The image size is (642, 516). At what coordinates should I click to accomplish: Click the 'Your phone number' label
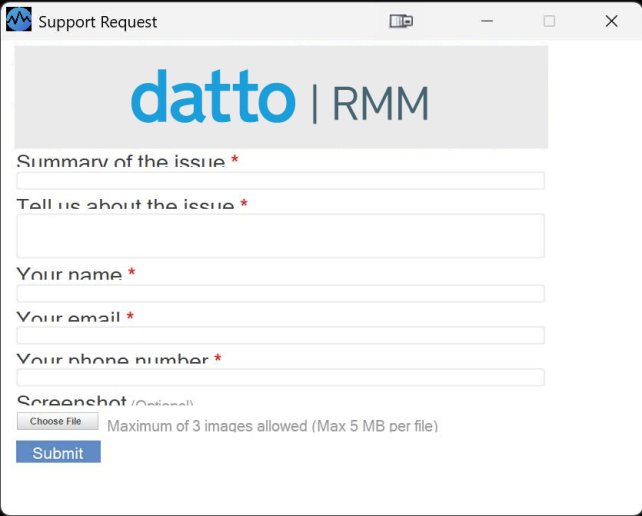112,360
